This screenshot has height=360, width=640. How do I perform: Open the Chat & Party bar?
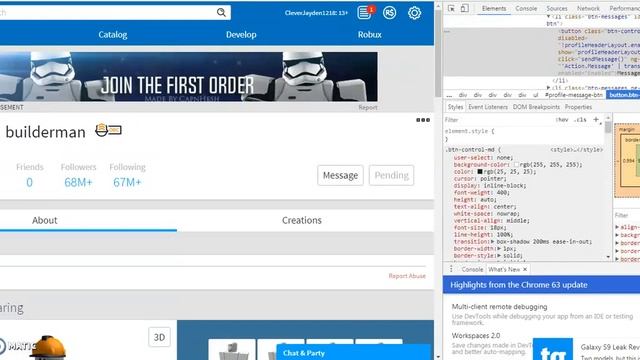point(353,353)
